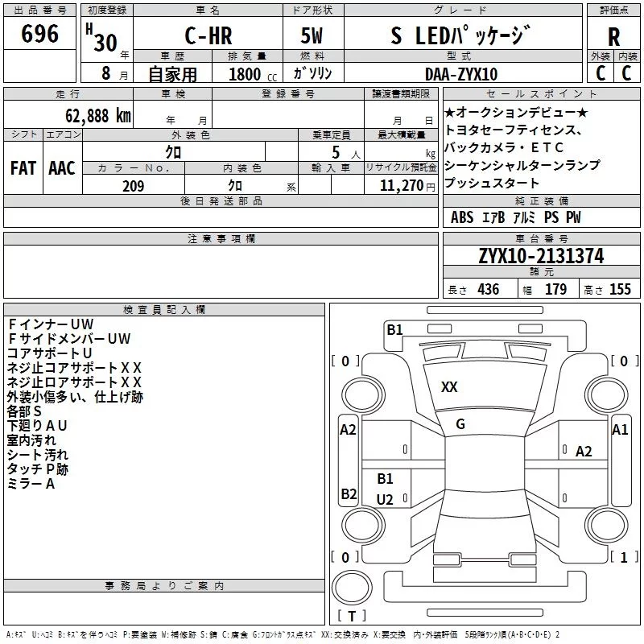Select U2 mark on the car diagram
Viewport: 644px width, 644px height.
point(385,499)
